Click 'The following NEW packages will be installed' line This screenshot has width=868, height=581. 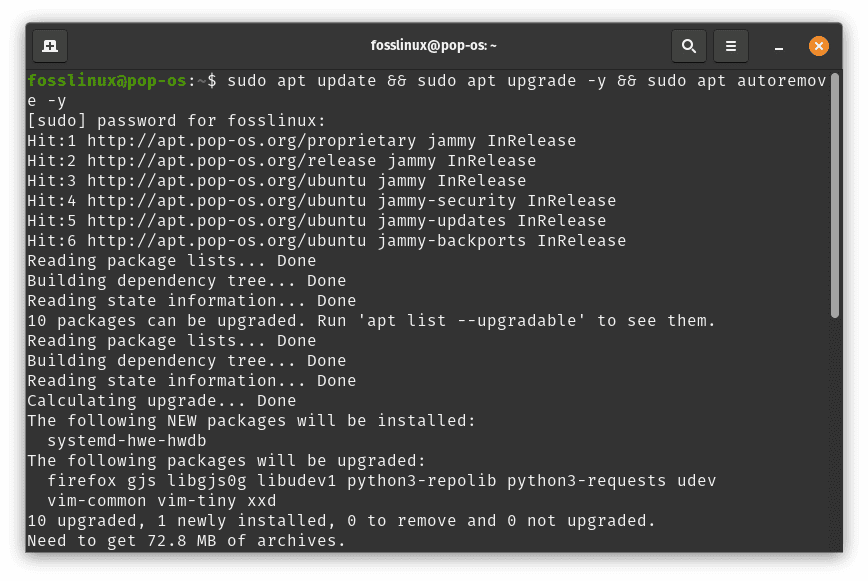251,421
